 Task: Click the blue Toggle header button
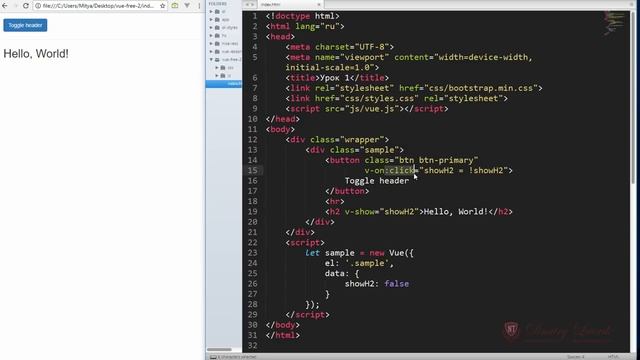[25, 25]
